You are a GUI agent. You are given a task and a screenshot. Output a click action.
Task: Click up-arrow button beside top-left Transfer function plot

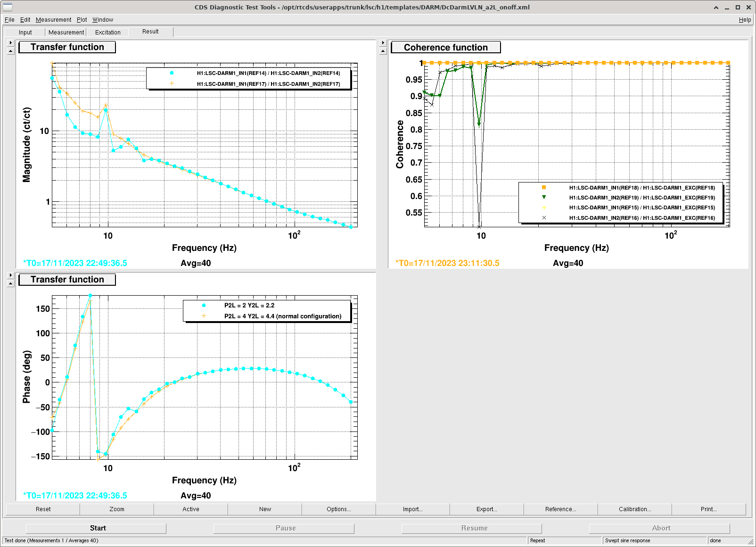coord(11,51)
